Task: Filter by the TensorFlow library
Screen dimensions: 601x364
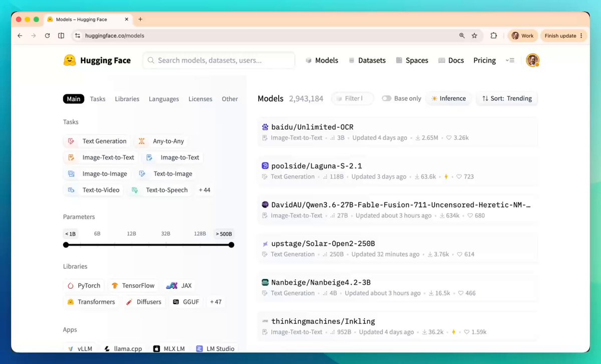Action: click(133, 285)
